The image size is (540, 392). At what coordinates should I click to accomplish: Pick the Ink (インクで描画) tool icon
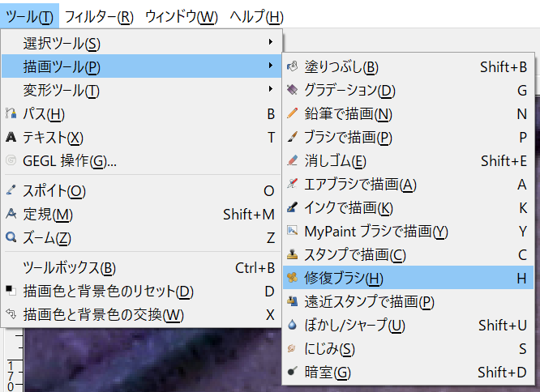[x=293, y=208]
